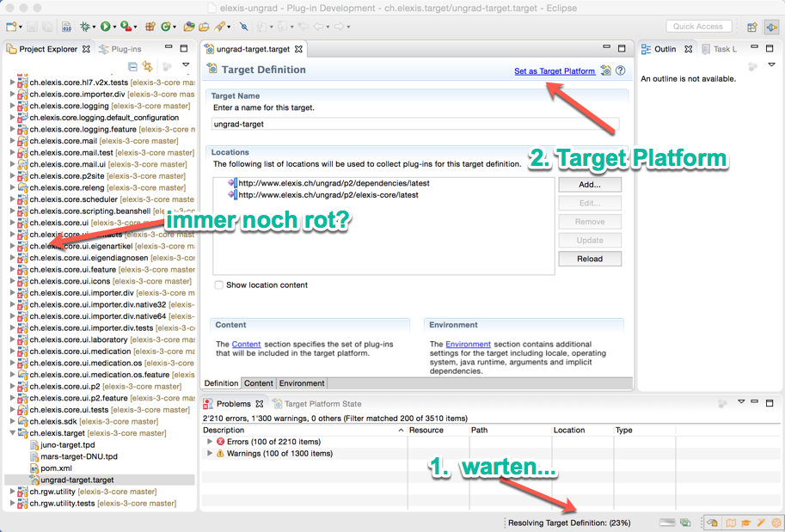Switch to the Content editor tab
The image size is (785, 532).
(258, 383)
